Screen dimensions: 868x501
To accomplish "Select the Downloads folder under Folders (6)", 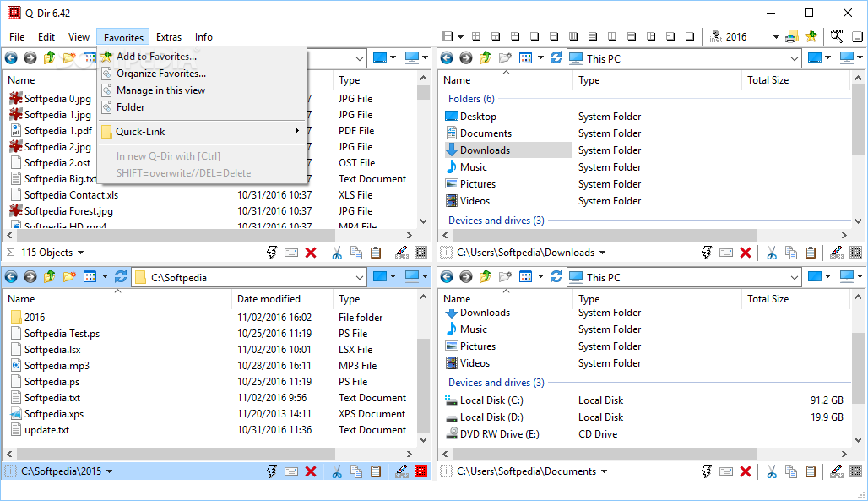I will (508, 150).
